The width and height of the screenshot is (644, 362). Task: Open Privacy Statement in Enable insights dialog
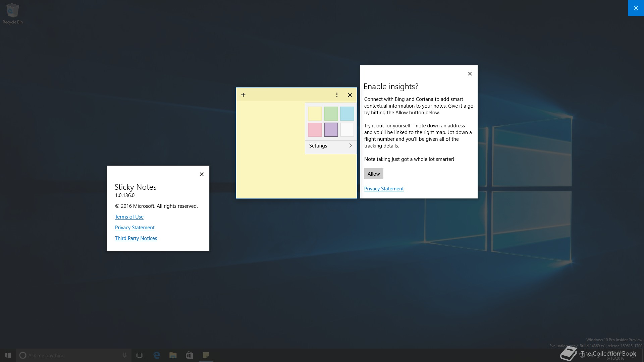[x=384, y=189]
